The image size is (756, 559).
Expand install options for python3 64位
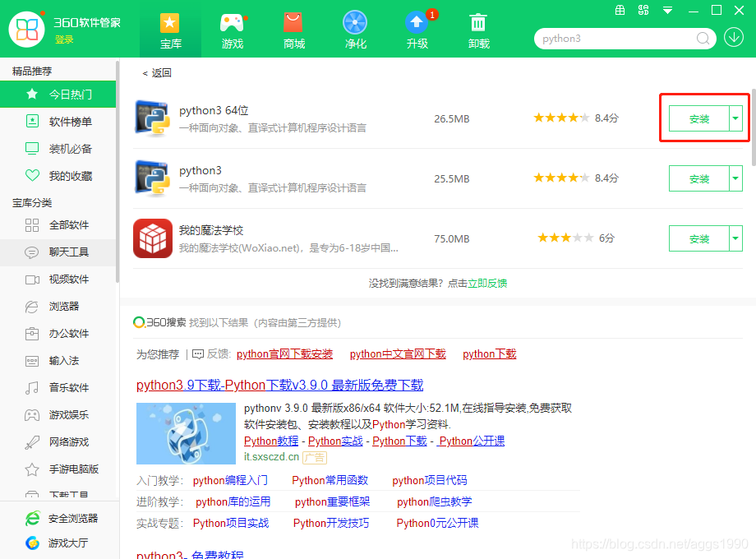(735, 118)
